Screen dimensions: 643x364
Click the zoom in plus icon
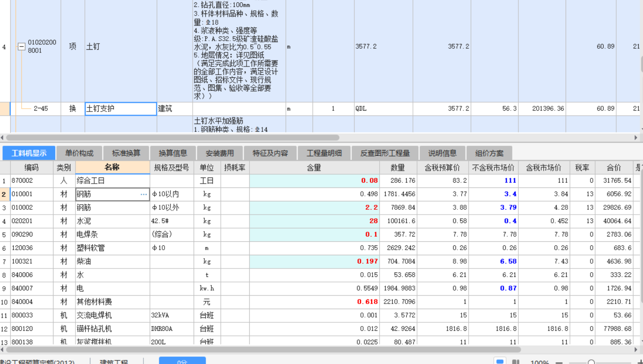[641, 362]
